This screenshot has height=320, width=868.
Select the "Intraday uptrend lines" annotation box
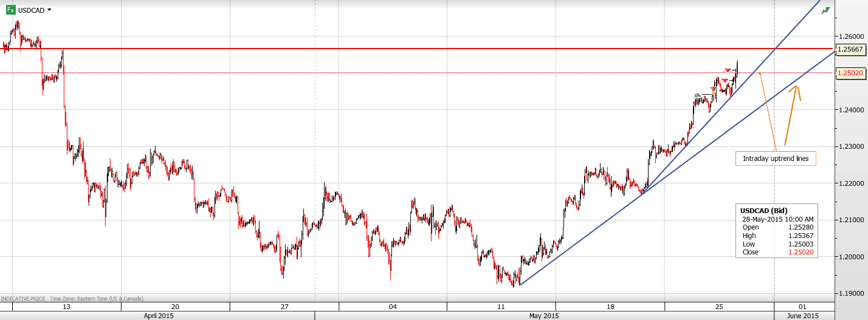pyautogui.click(x=776, y=159)
